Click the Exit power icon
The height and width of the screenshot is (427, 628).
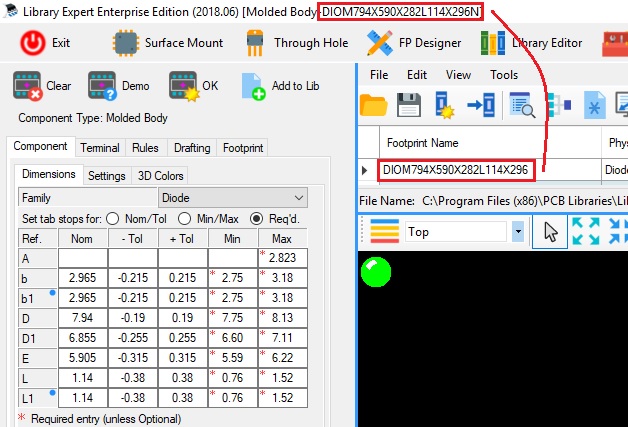pyautogui.click(x=33, y=43)
